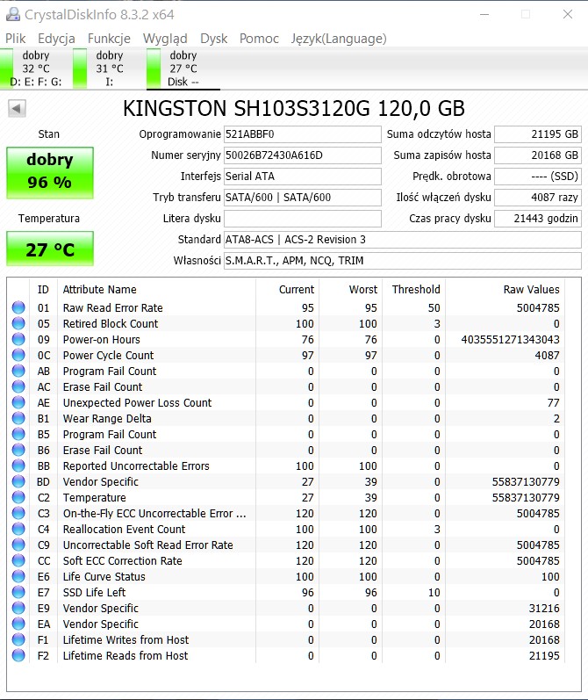588x700 pixels.
Task: Click the empty Litera dysku field
Action: pyautogui.click(x=303, y=219)
